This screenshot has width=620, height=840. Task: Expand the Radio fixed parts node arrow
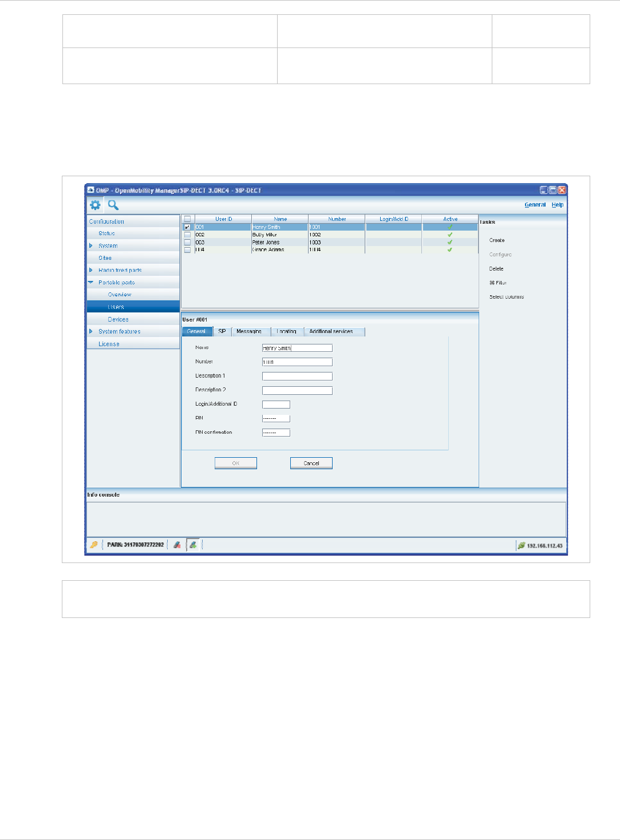90,270
